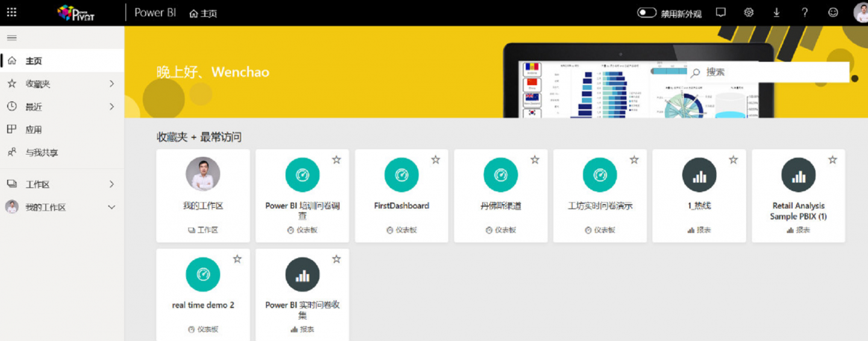Image resolution: width=868 pixels, height=341 pixels.
Task: Favorite the FirstDashboard card star
Action: 436,160
